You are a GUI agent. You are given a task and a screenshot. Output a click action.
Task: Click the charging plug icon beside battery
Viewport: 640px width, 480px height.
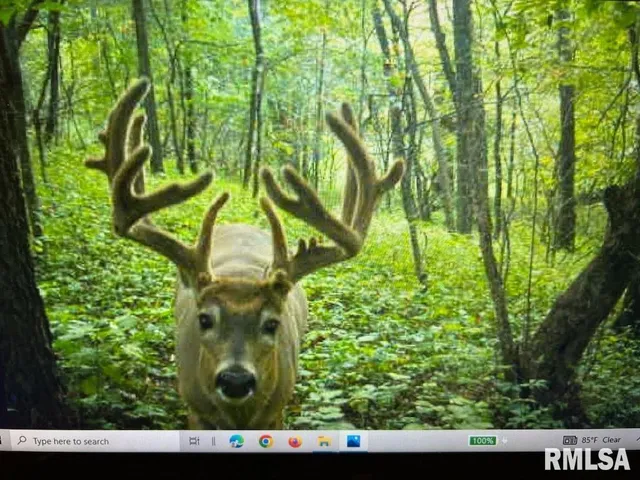(503, 440)
